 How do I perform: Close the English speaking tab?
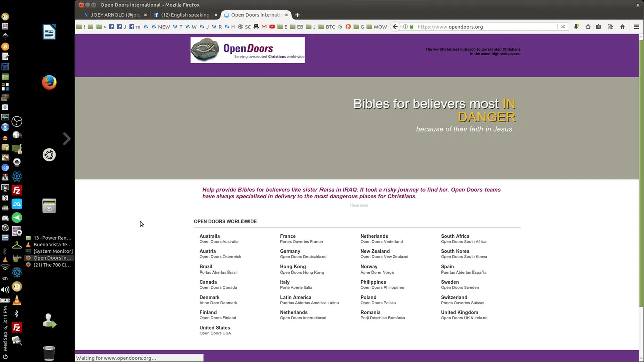216,15
